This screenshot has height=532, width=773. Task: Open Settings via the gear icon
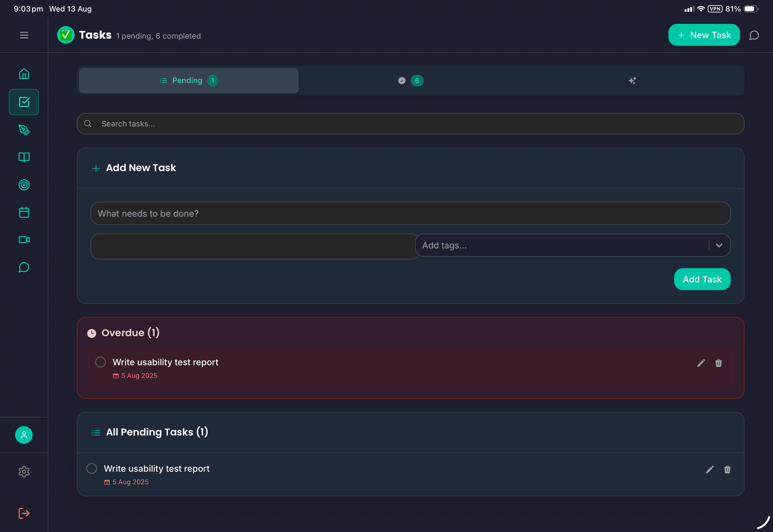tap(24, 471)
